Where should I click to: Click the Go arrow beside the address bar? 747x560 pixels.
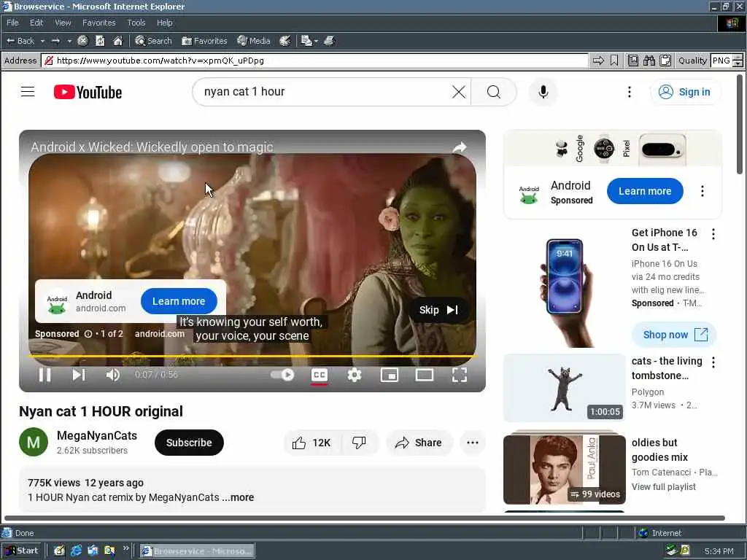(x=598, y=61)
